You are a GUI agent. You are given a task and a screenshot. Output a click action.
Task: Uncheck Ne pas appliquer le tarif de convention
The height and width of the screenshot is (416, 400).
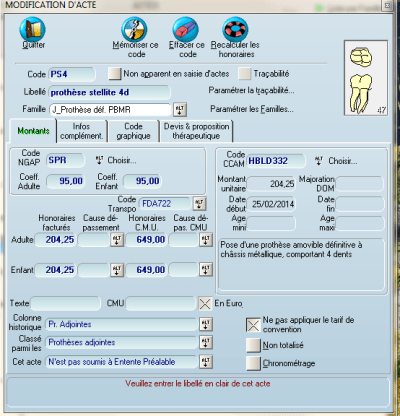pyautogui.click(x=253, y=325)
